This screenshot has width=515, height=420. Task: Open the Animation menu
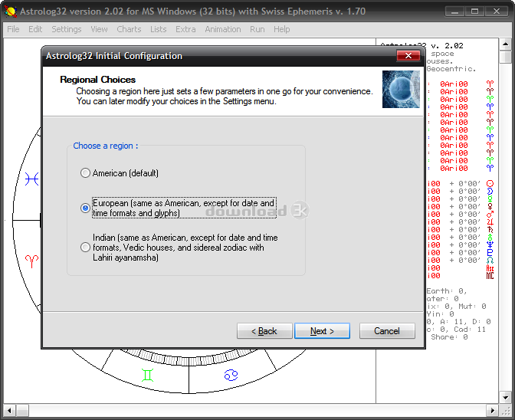tap(223, 29)
